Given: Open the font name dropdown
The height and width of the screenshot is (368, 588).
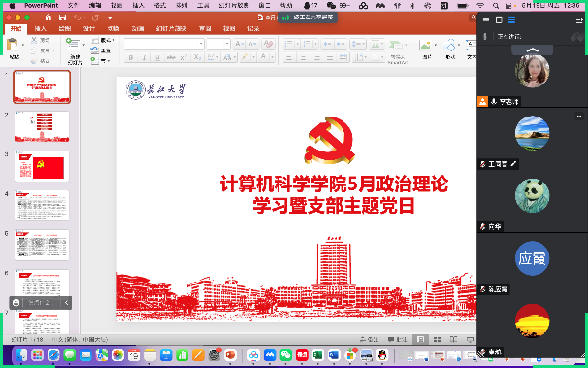Looking at the screenshot, I should (x=164, y=44).
